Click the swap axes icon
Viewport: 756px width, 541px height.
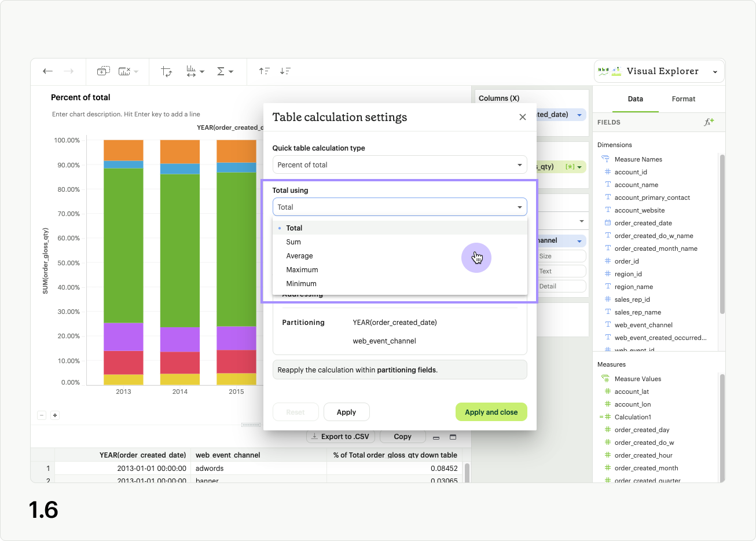point(167,71)
